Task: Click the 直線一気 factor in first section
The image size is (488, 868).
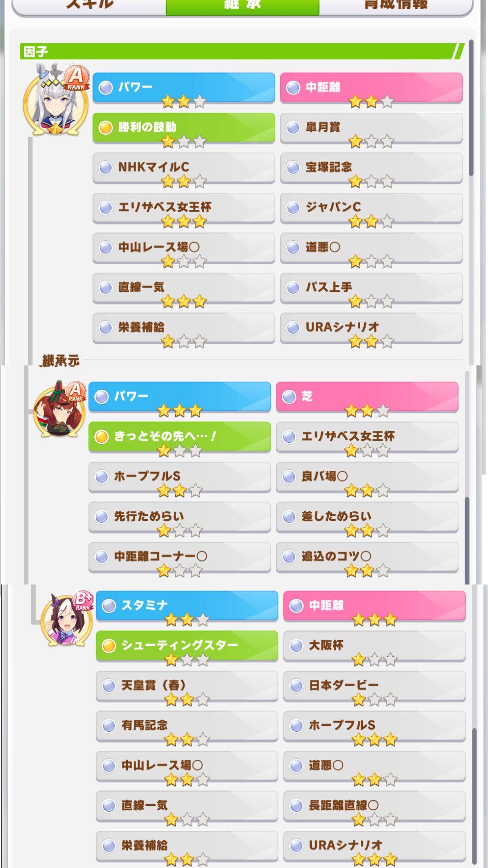Action: [184, 287]
